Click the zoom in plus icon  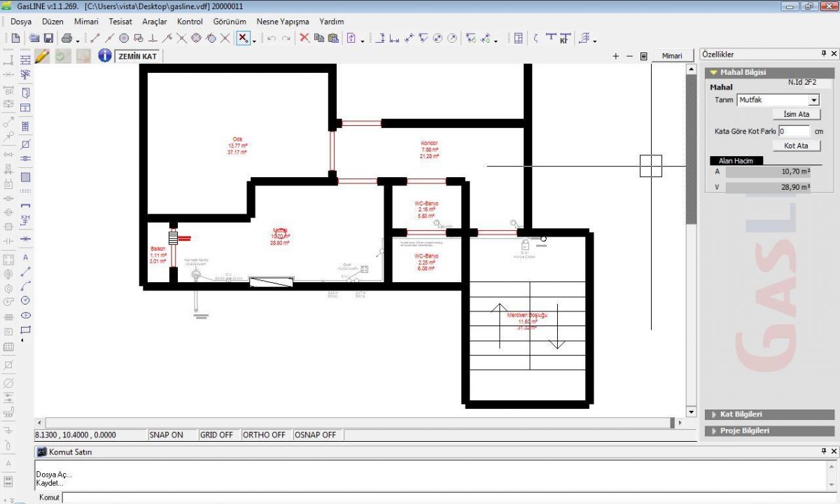click(x=616, y=56)
